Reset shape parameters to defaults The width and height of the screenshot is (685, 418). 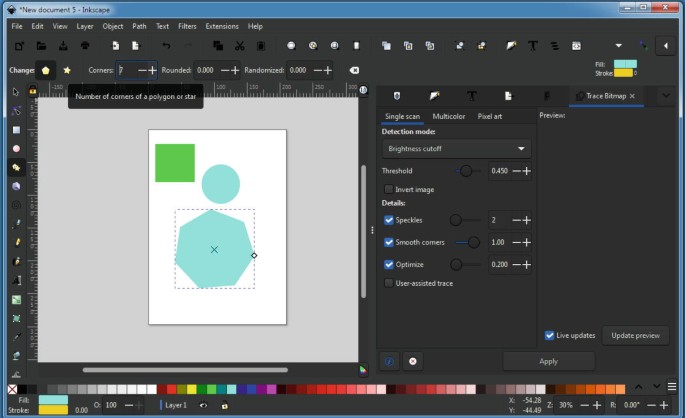coord(354,70)
